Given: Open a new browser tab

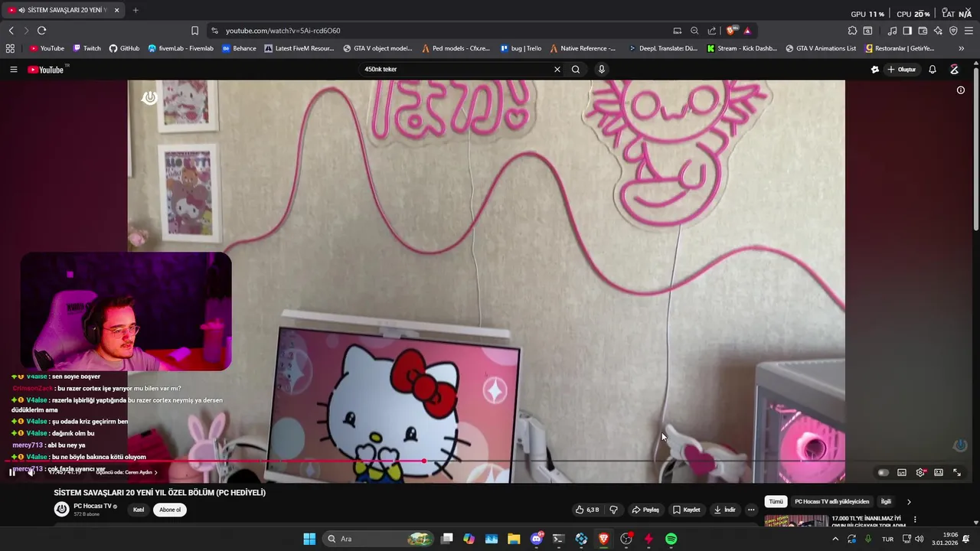Looking at the screenshot, I should [136, 10].
